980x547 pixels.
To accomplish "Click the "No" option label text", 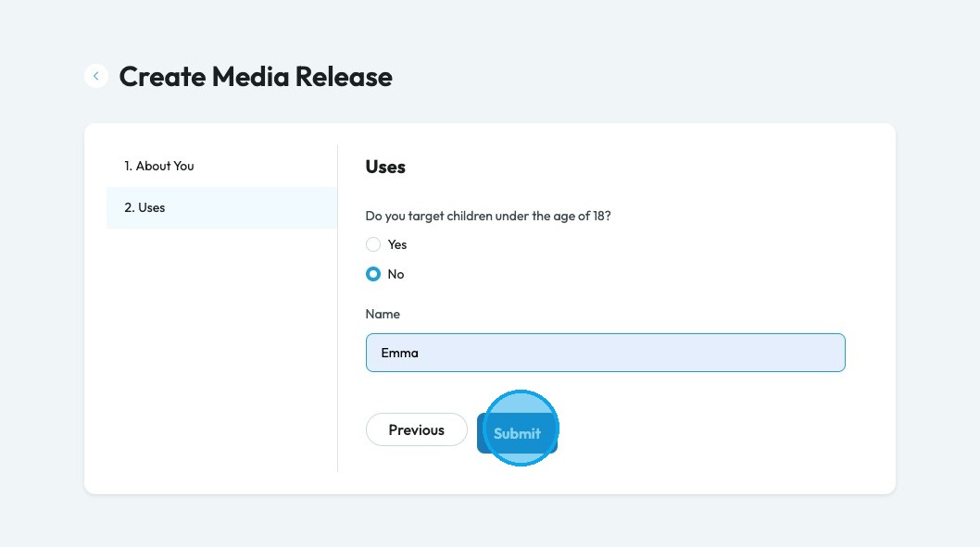I will 396,274.
